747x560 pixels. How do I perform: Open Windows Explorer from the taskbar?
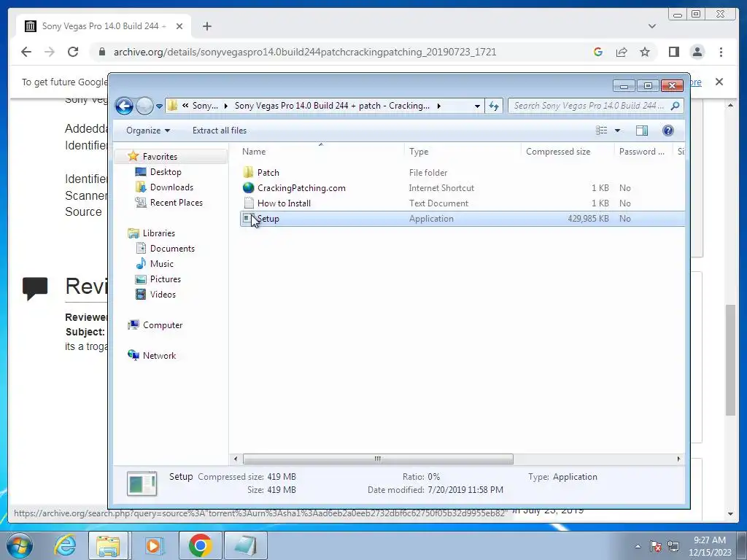108,545
